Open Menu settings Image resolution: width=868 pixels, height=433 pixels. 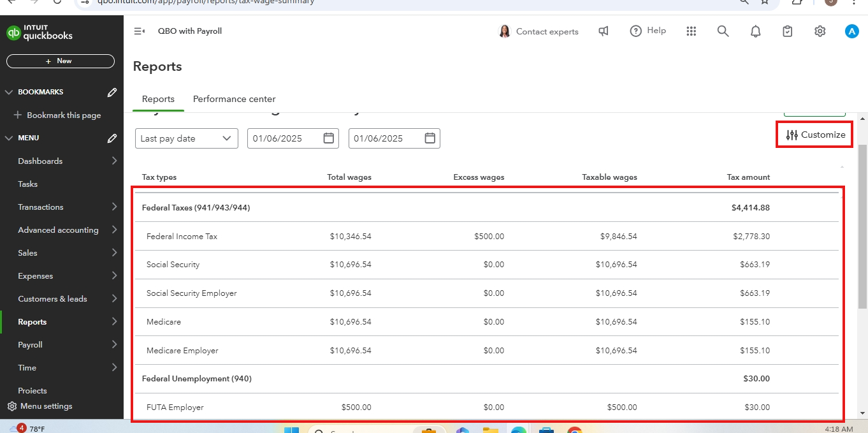coord(40,406)
